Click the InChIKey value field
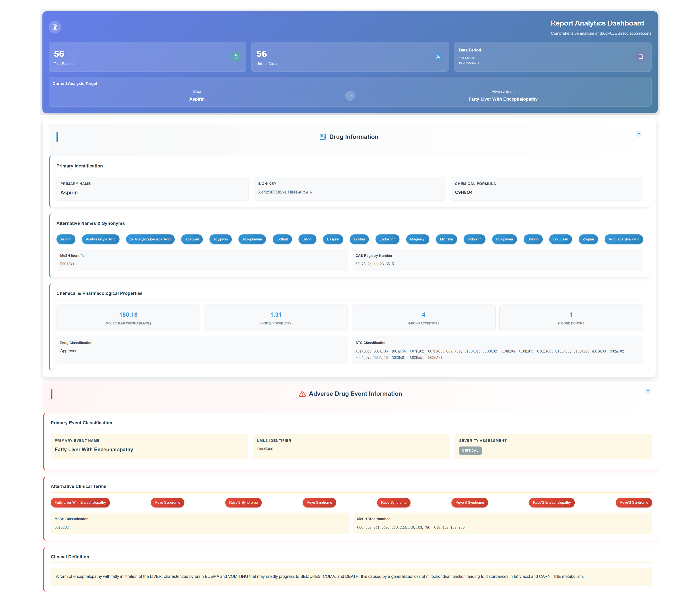Image resolution: width=700 pixels, height=607 pixels. coord(285,192)
